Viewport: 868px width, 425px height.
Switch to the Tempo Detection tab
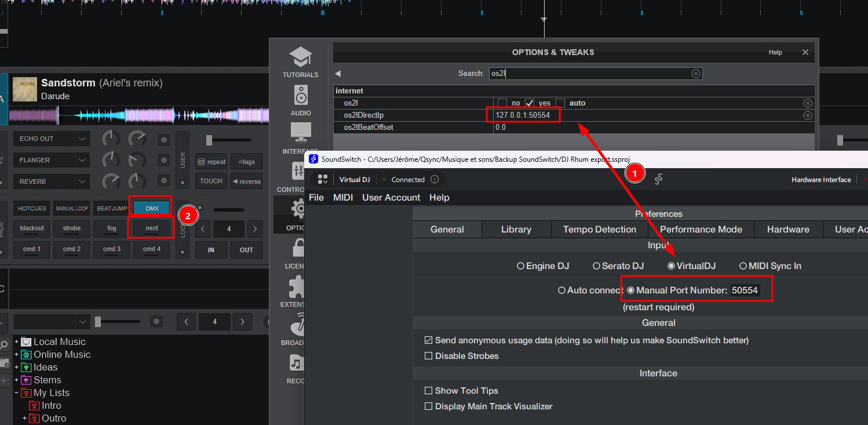[x=599, y=230]
